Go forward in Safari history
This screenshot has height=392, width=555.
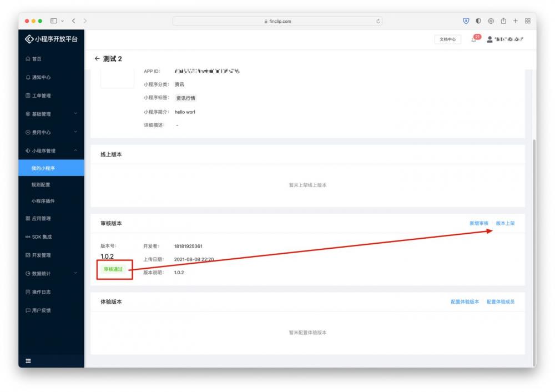[85, 21]
